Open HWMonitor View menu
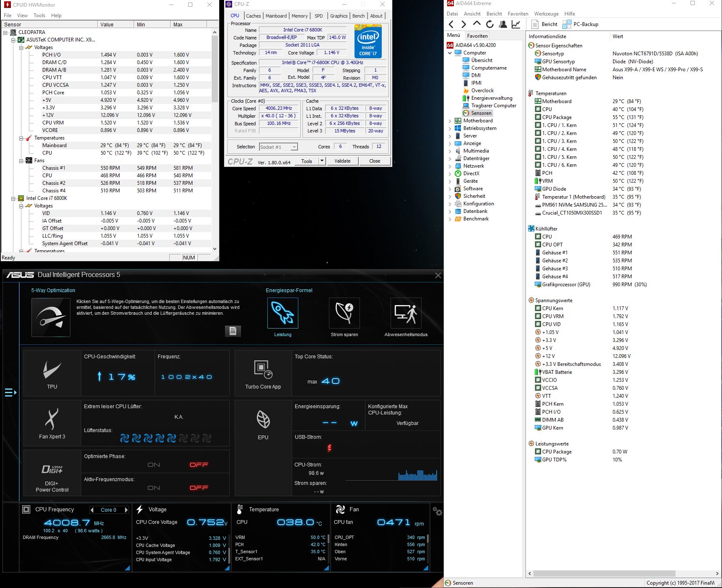 pos(22,16)
